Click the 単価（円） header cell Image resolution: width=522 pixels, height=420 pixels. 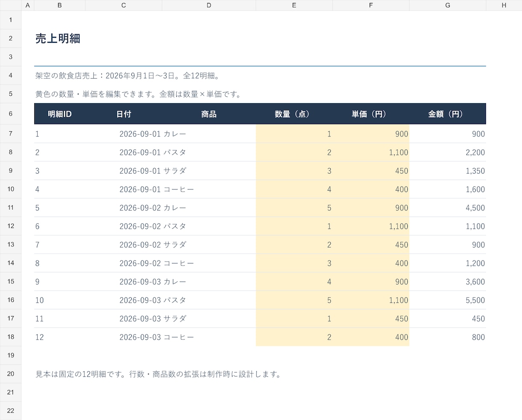pos(371,114)
